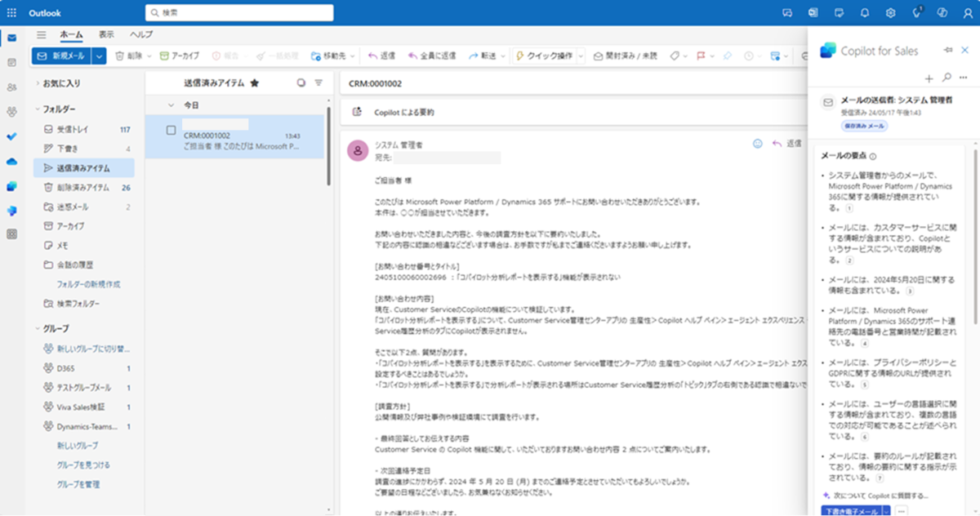Screen dimensions: 980x516
Task: Click the 削除 delete toolbar button
Action: (131, 56)
